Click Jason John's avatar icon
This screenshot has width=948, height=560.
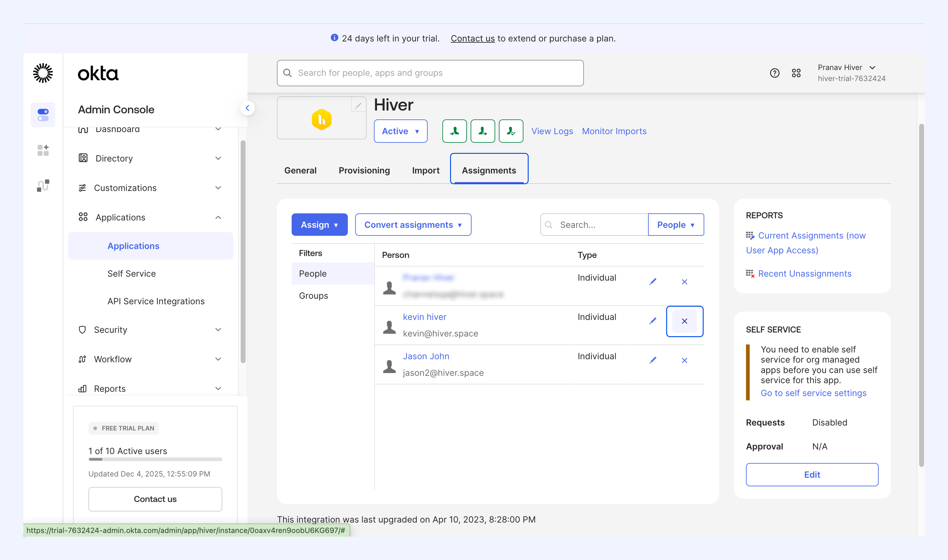coord(389,366)
